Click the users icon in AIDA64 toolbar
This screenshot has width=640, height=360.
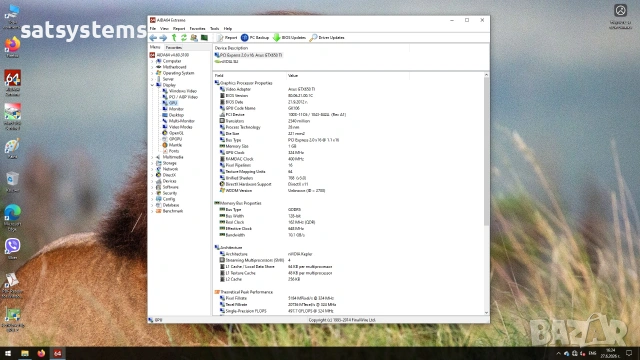[x=194, y=38]
